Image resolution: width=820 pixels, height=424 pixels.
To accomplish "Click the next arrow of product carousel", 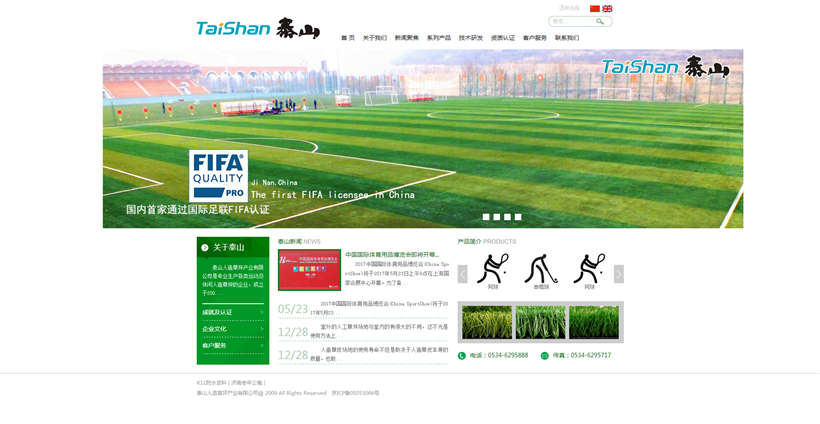I will [619, 274].
